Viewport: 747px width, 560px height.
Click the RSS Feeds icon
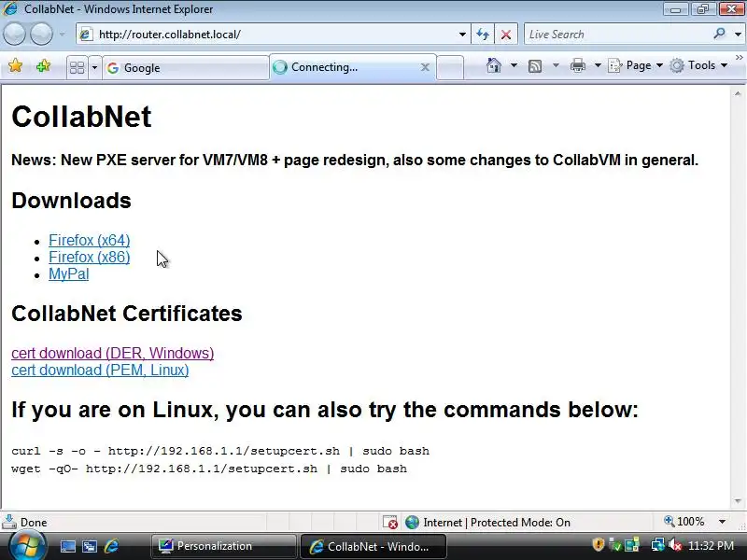535,65
